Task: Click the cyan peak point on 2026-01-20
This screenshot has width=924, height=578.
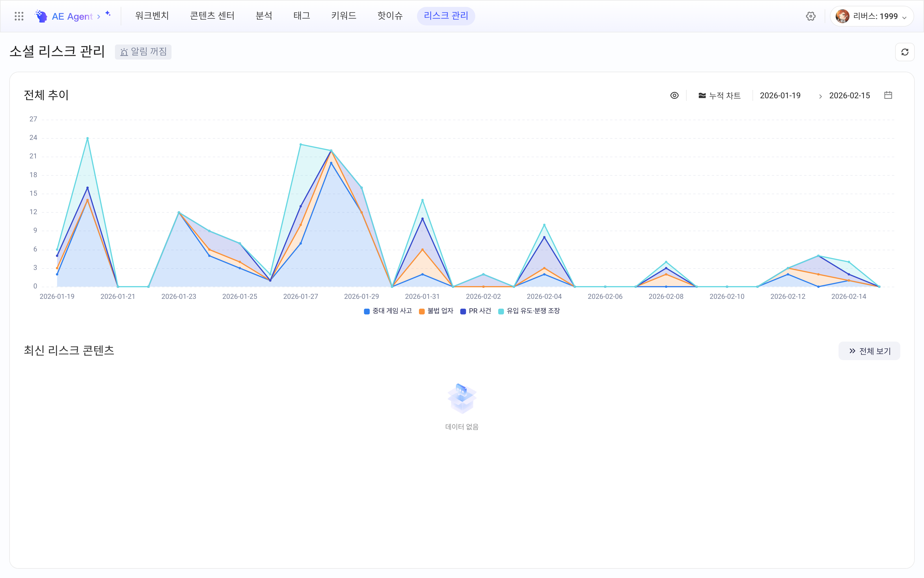Action: [87, 138]
